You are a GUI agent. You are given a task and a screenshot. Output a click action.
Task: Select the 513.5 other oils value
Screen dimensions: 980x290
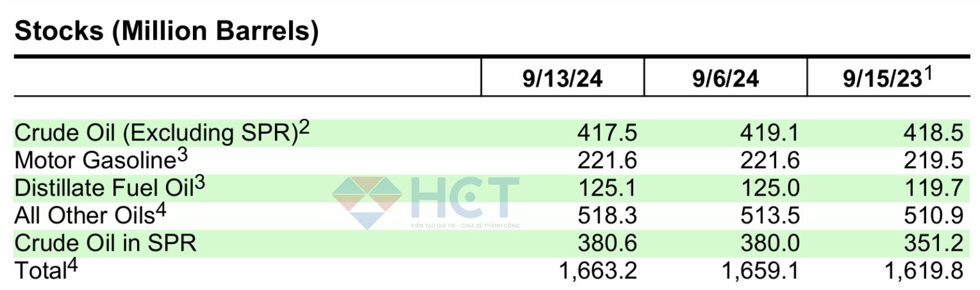(770, 215)
